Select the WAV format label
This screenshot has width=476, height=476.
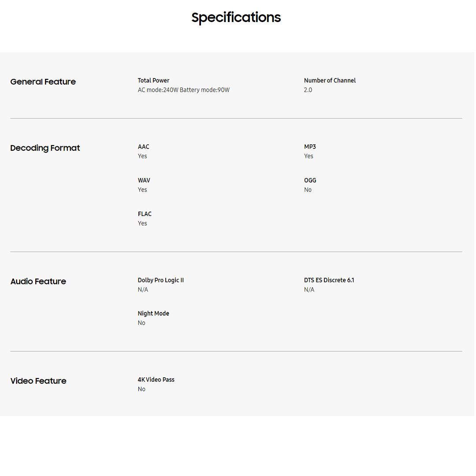144,180
